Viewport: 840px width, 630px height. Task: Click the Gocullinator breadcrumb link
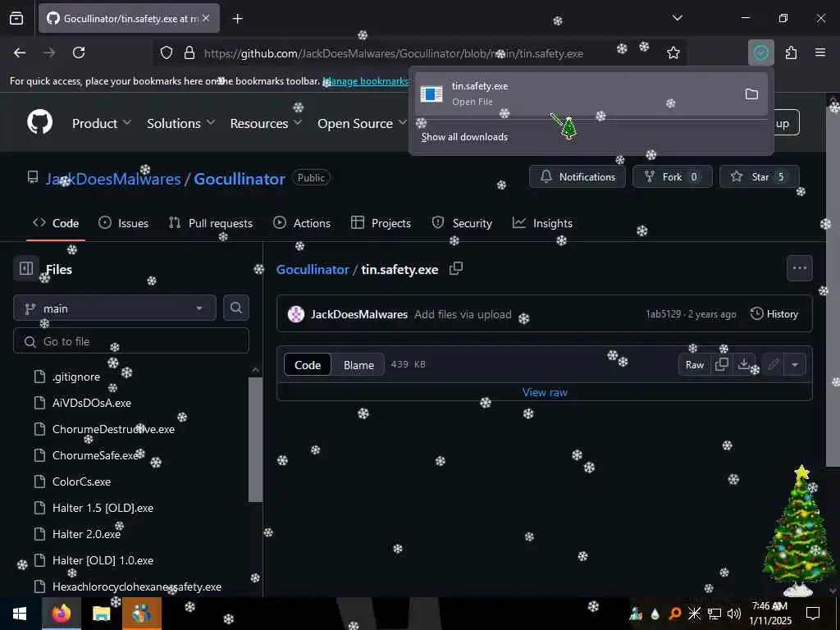[x=313, y=269]
